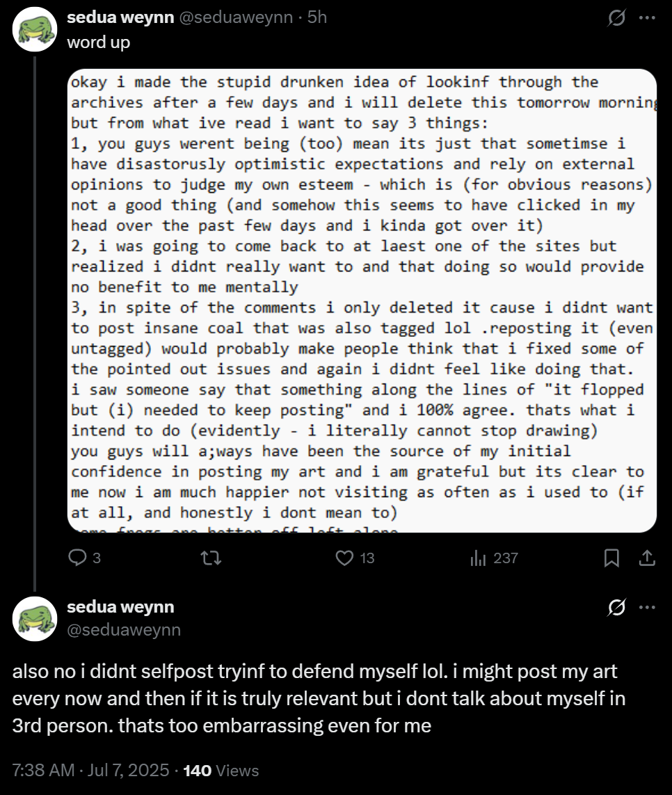Like the post with 13 likes
Image resolution: width=672 pixels, height=795 pixels.
344,558
